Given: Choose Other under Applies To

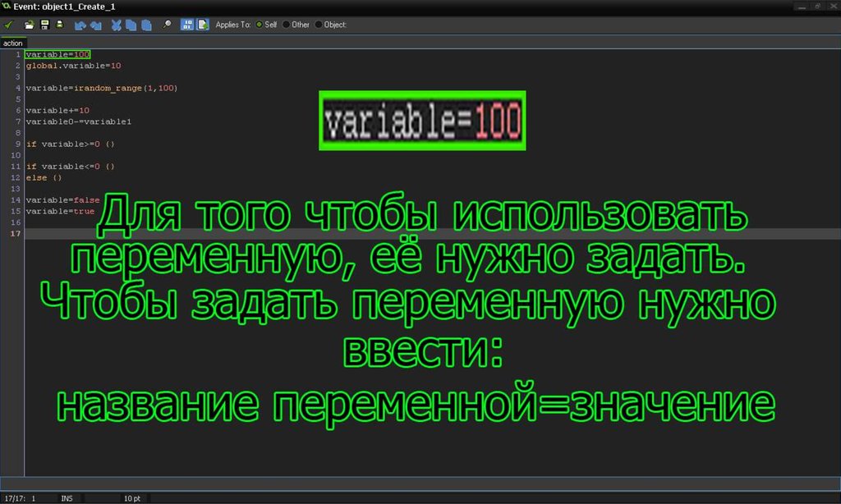Looking at the screenshot, I should pyautogui.click(x=287, y=25).
